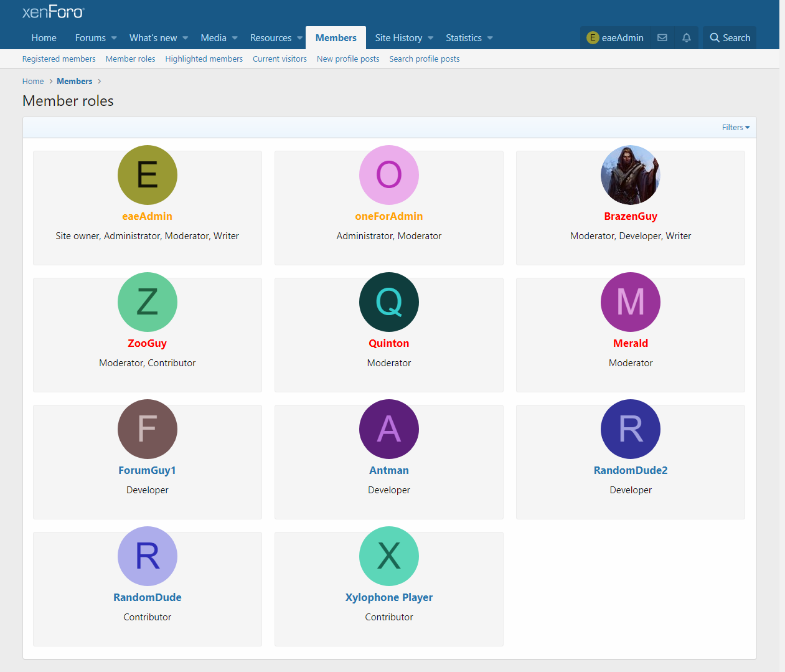Viewport: 785px width, 672px height.
Task: Open the ZooGuy username link
Action: [148, 343]
